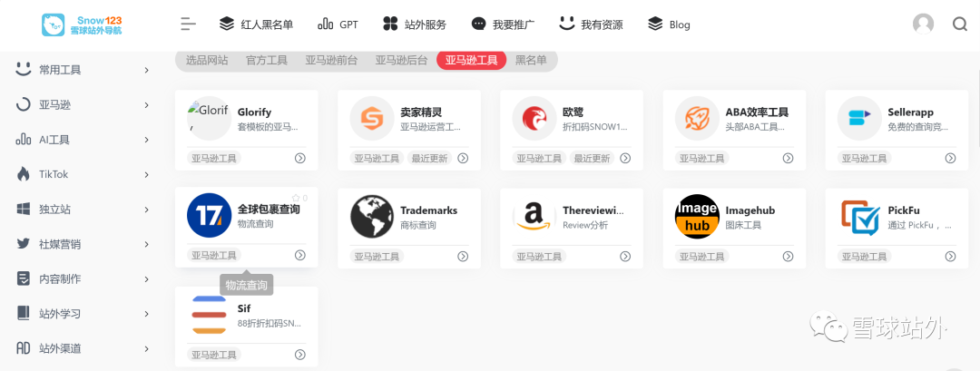Image resolution: width=980 pixels, height=371 pixels.
Task: Open the search magnifier icon
Action: click(960, 24)
